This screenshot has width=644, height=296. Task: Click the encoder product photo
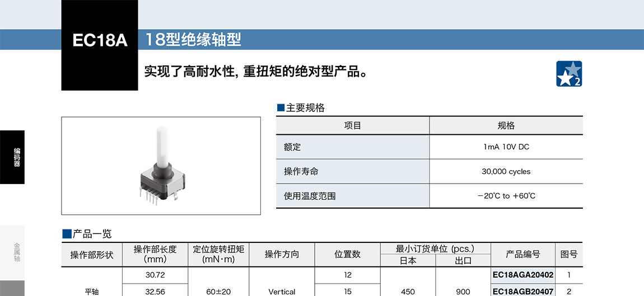pos(161,166)
